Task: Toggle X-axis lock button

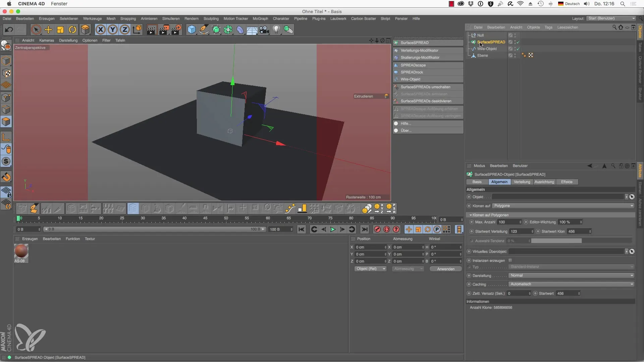Action: coord(100,30)
